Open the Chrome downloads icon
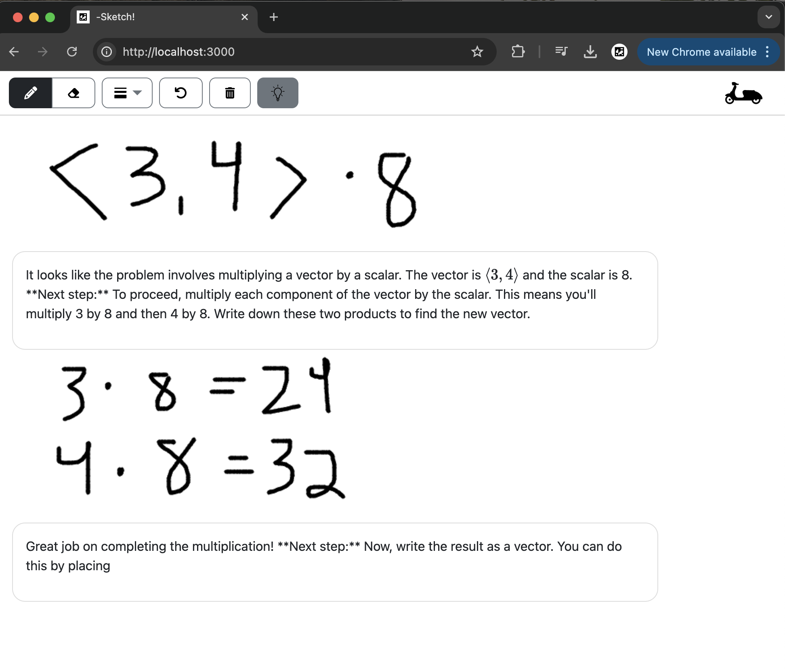The image size is (785, 672). pos(590,52)
